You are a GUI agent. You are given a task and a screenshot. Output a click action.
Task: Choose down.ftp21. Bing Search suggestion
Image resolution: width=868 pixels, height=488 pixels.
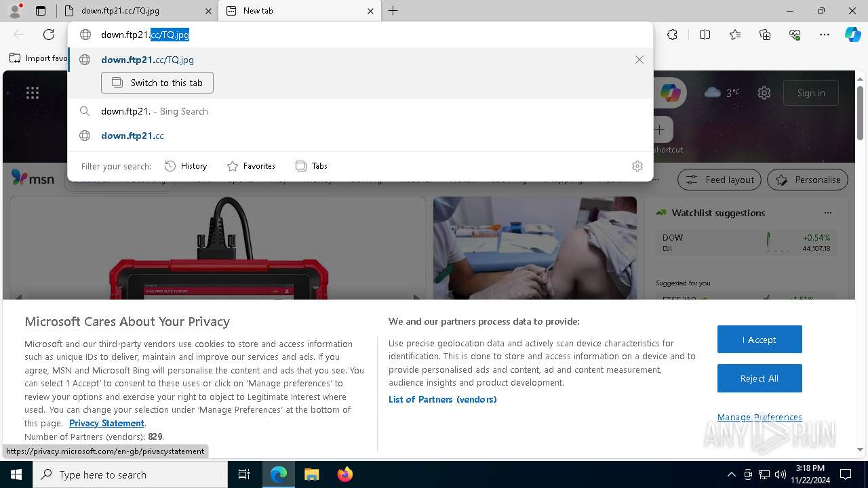coord(360,111)
